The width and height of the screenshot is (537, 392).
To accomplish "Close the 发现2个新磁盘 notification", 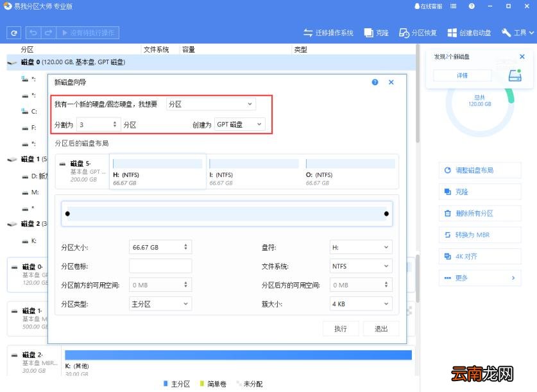I will (522, 56).
